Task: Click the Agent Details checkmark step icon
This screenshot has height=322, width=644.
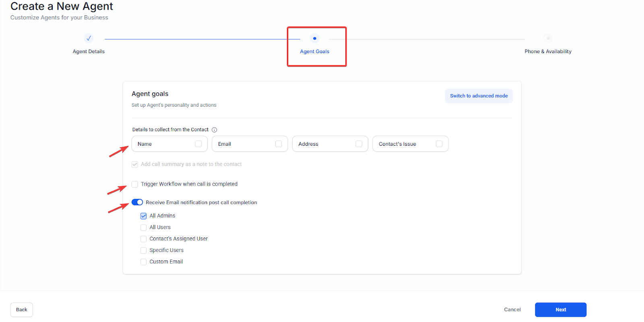Action: (x=89, y=38)
